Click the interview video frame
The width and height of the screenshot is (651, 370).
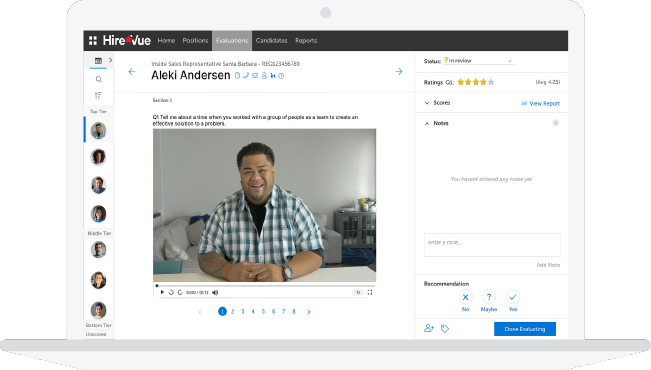click(x=264, y=205)
